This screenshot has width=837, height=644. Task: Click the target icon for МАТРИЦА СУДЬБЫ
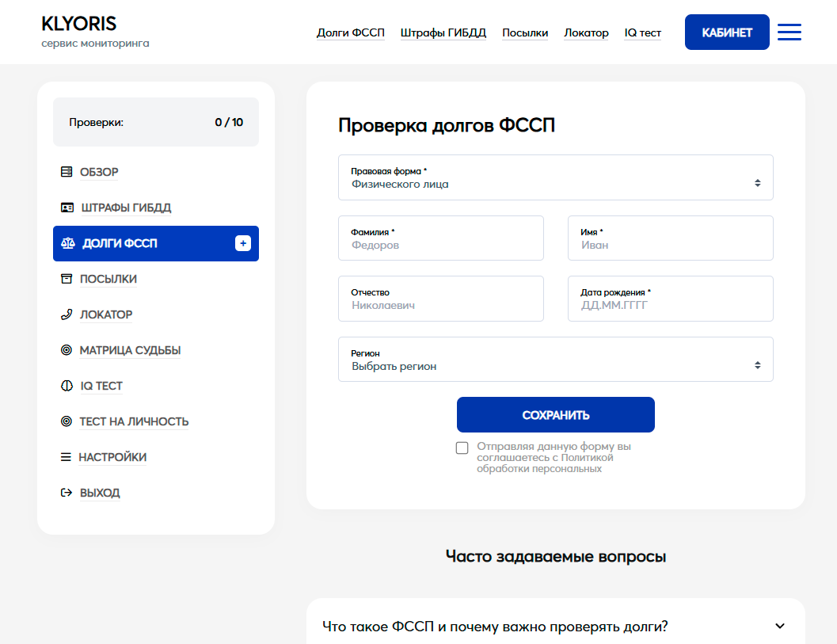pyautogui.click(x=67, y=350)
